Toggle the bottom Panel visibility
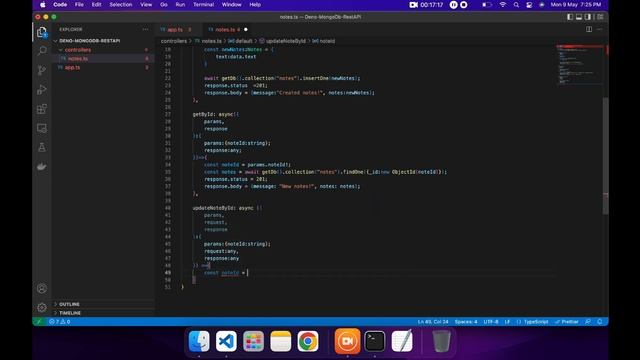640x360 pixels. pyautogui.click(x=579, y=17)
